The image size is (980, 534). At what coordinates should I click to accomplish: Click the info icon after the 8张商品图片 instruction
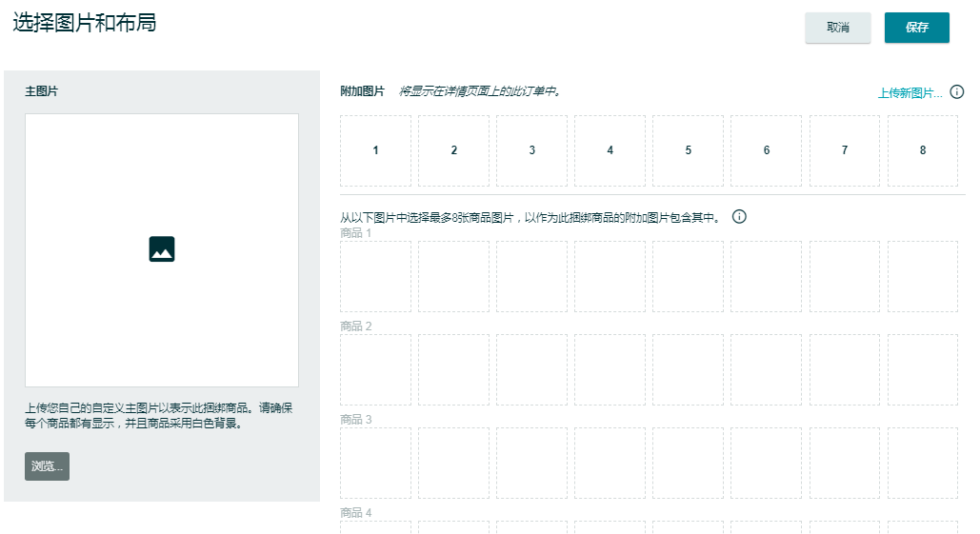click(x=739, y=217)
